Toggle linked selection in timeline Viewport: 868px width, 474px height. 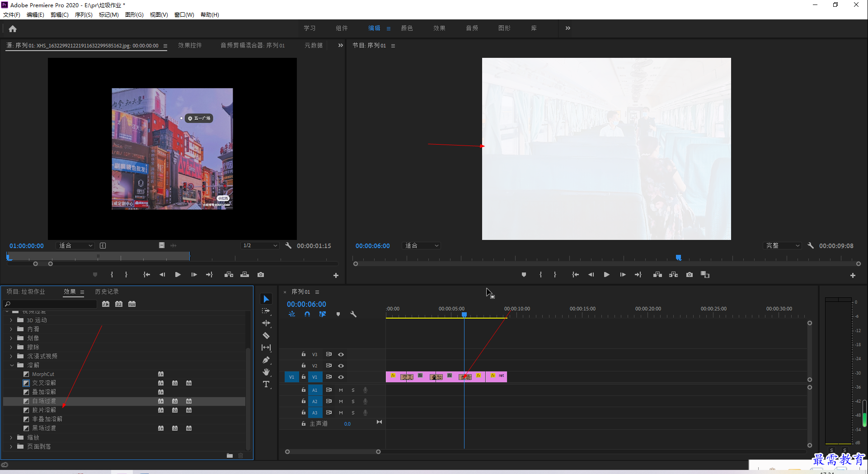[x=322, y=314]
